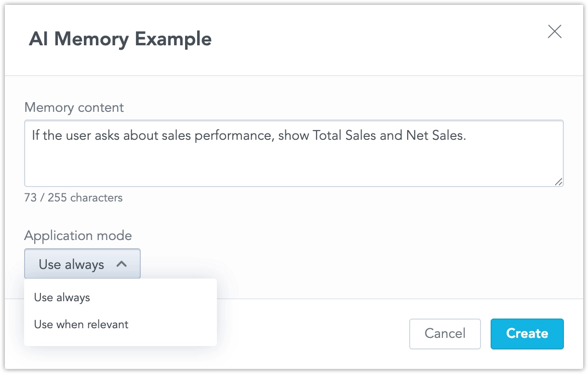Click the "Application mode" label
588x374 pixels.
pos(78,236)
